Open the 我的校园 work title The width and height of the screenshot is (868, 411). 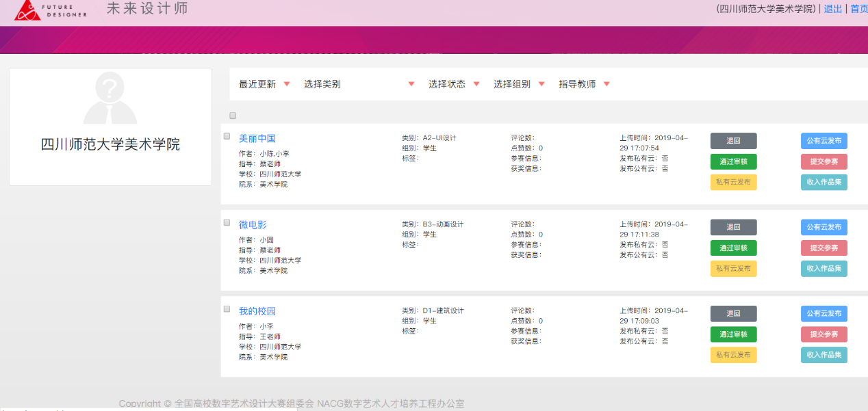(x=257, y=311)
